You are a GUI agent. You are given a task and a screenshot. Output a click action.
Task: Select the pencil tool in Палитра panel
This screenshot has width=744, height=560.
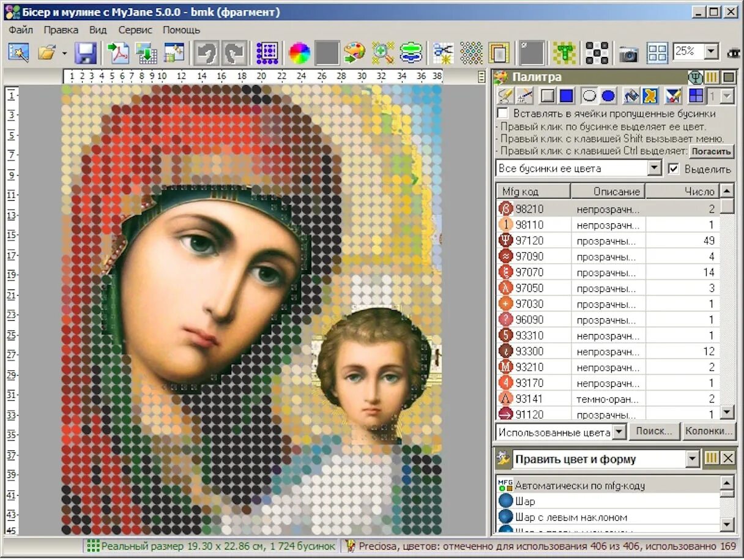(505, 95)
